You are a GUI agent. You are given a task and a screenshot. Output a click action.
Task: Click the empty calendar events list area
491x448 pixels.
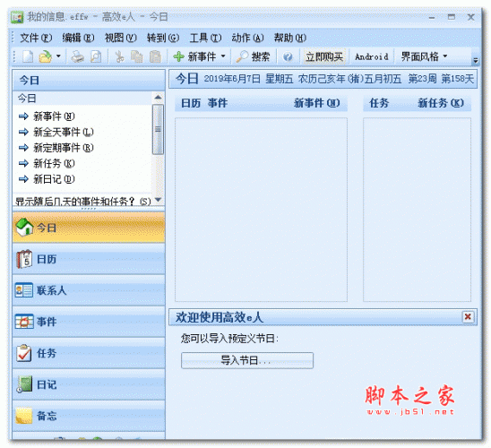(261, 210)
